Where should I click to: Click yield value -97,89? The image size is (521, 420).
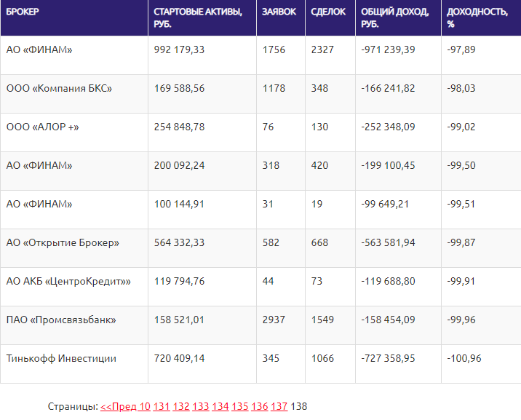[x=461, y=49]
